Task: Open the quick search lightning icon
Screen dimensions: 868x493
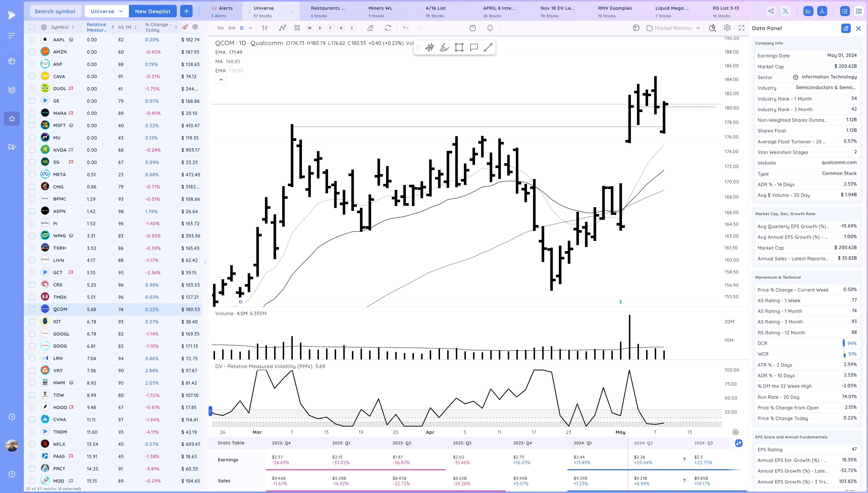Action: click(712, 28)
